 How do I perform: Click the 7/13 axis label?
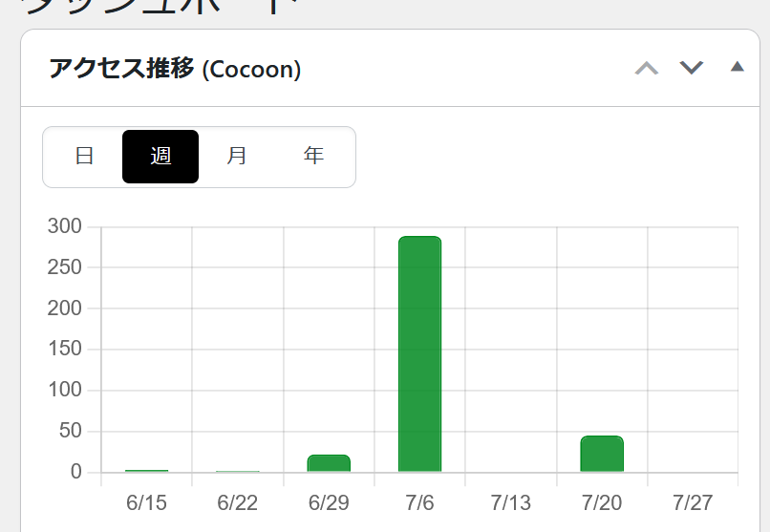point(511,503)
